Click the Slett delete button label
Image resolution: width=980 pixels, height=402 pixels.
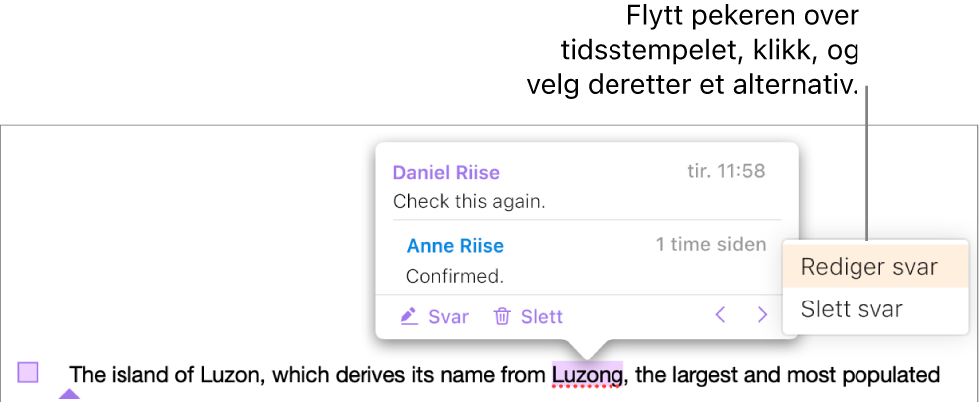(x=542, y=317)
